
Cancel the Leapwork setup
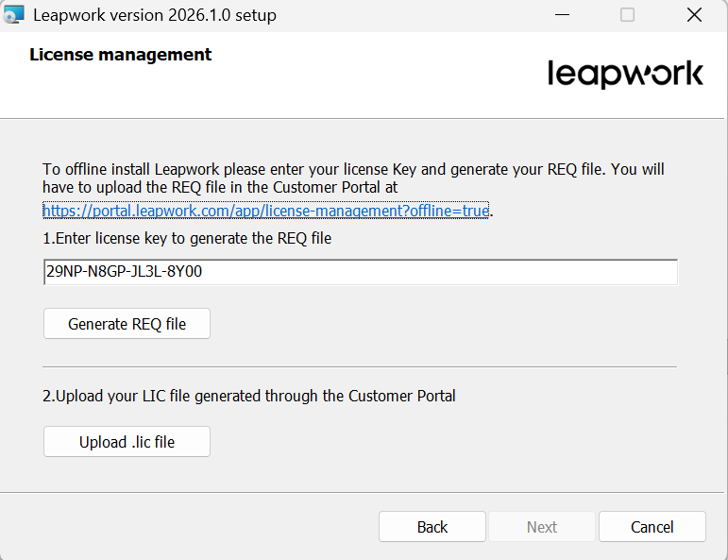[x=652, y=527]
